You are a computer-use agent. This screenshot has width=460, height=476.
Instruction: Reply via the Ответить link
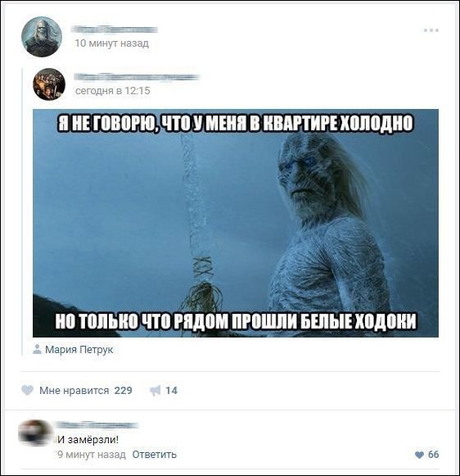click(155, 455)
